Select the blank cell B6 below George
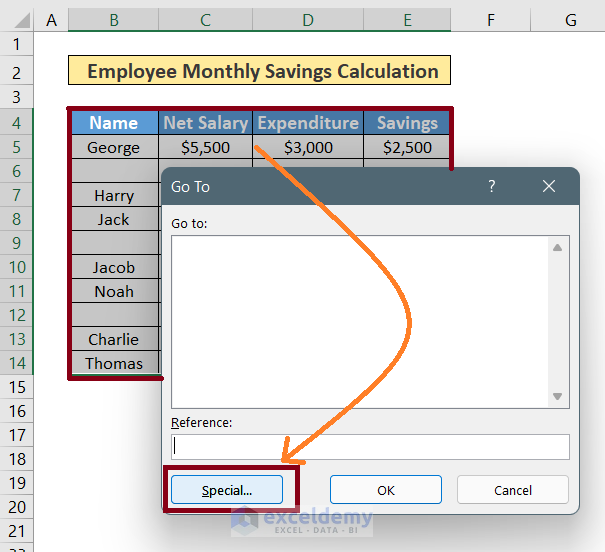 tap(115, 171)
